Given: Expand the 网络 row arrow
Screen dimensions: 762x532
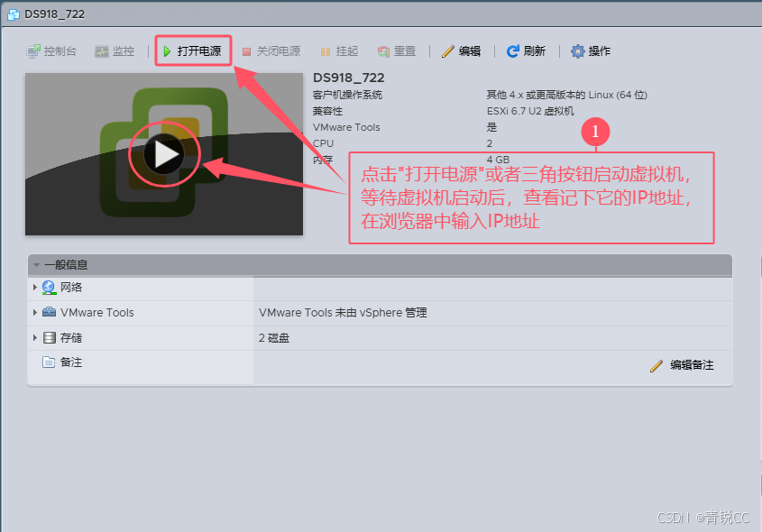Looking at the screenshot, I should click(x=35, y=287).
